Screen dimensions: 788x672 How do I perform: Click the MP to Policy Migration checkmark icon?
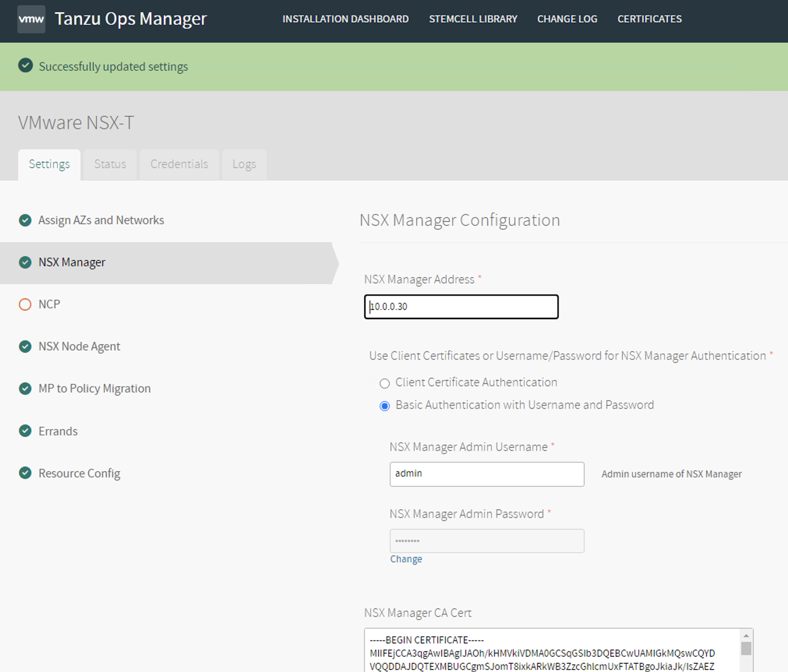click(25, 389)
